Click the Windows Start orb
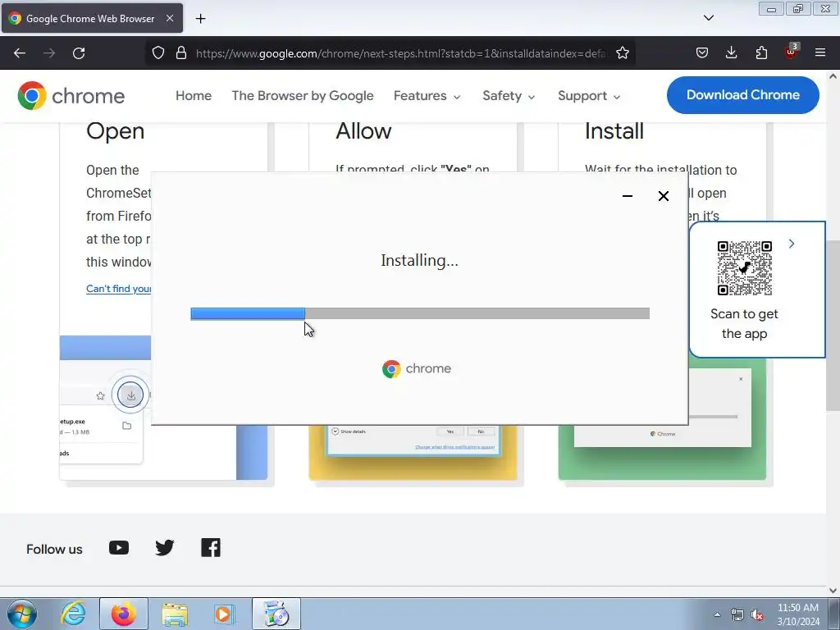This screenshot has width=840, height=630. click(x=22, y=614)
